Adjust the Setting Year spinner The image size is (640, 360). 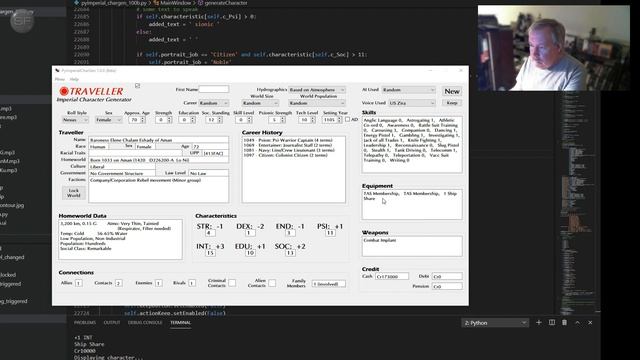point(332,120)
